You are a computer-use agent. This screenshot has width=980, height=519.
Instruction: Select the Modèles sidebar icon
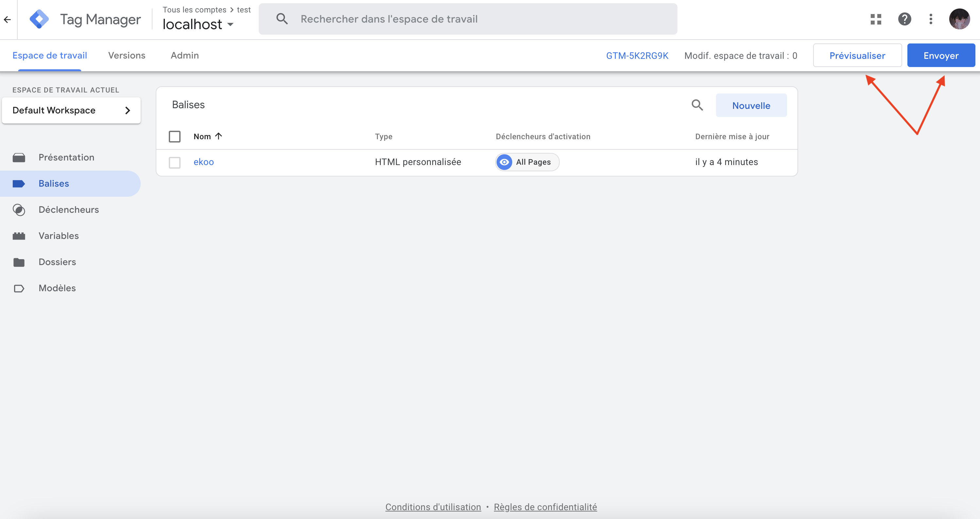pyautogui.click(x=19, y=288)
